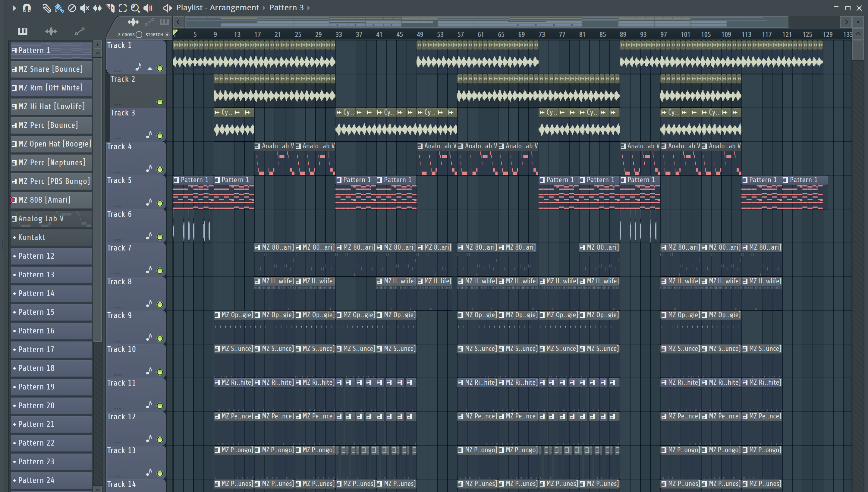Mute Track 6 with green LED
Screen dimensions: 868x492
click(160, 237)
